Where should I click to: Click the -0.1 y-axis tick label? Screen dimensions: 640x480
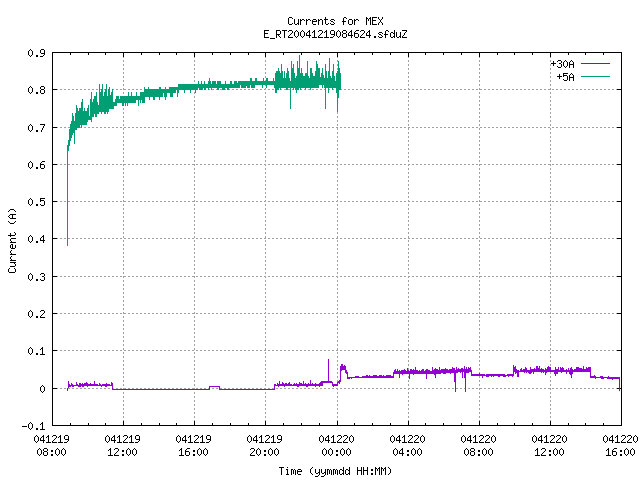click(x=33, y=426)
